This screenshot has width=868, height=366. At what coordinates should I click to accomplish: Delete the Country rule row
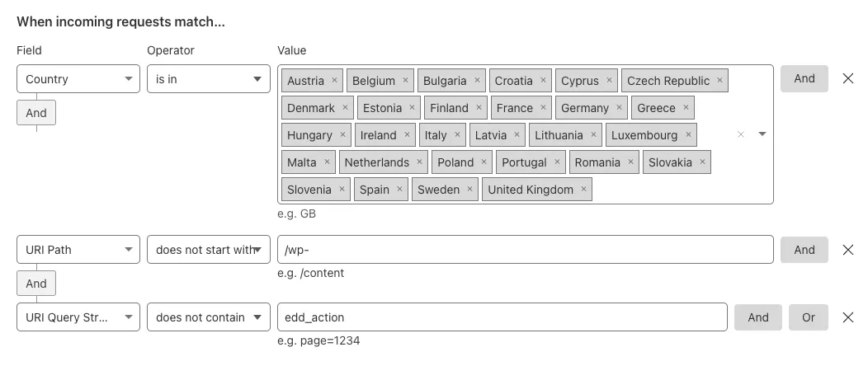(x=847, y=79)
